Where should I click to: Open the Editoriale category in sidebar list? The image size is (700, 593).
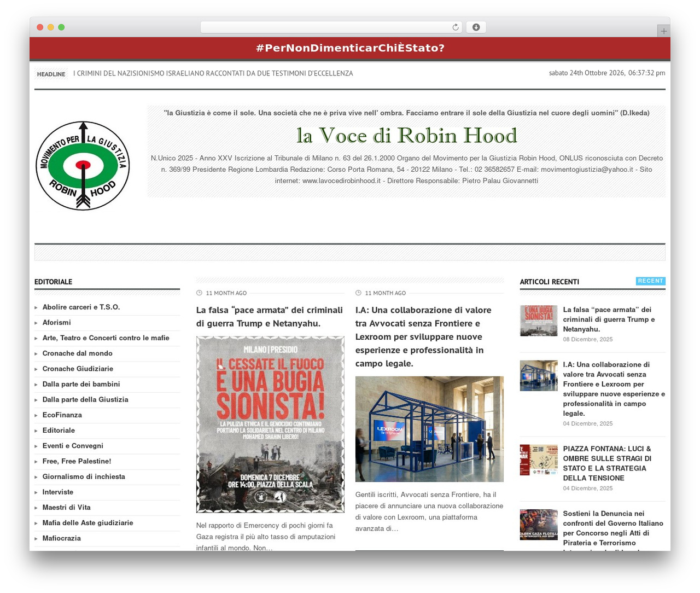[59, 430]
